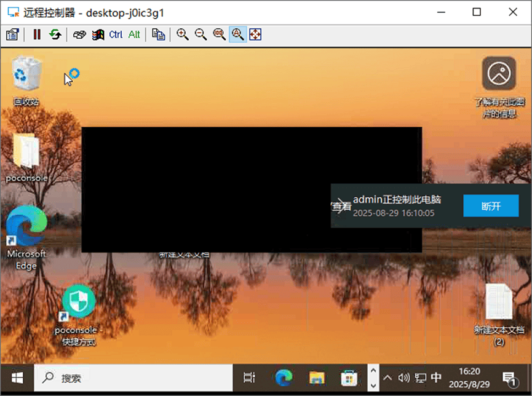Expand the notification using the left arrow
Screen dimensions: 532x396
(x=341, y=206)
